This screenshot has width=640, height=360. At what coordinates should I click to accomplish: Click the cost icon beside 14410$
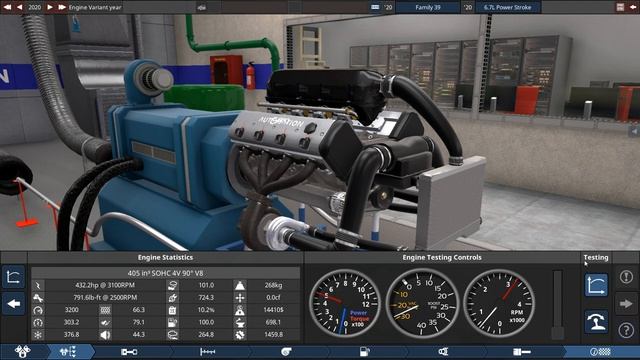click(x=240, y=310)
